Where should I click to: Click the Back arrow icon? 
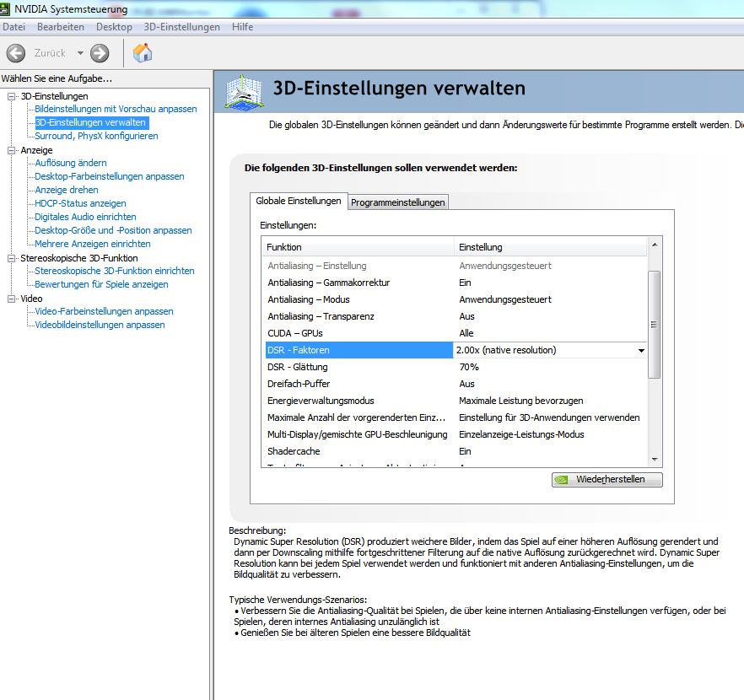coord(16,53)
